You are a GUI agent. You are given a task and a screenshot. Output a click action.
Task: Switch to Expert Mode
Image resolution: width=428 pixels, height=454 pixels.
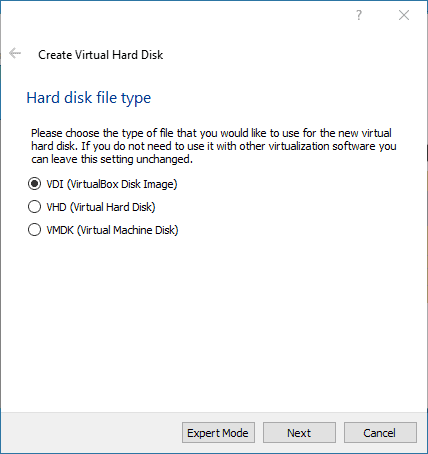tap(218, 433)
